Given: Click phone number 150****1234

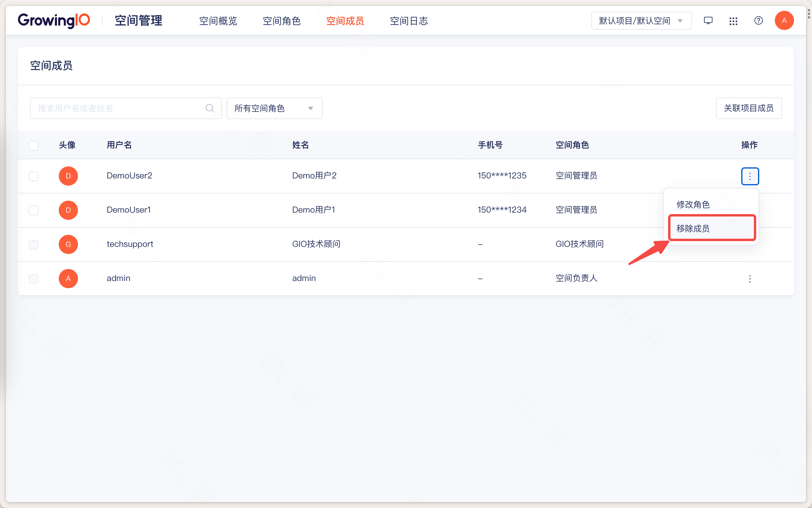Looking at the screenshot, I should [502, 210].
